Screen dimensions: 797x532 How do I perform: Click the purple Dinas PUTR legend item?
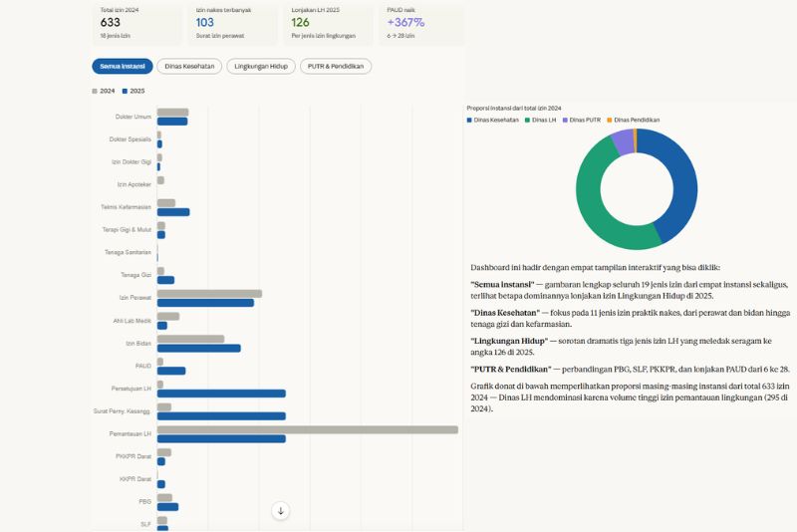tap(582, 120)
